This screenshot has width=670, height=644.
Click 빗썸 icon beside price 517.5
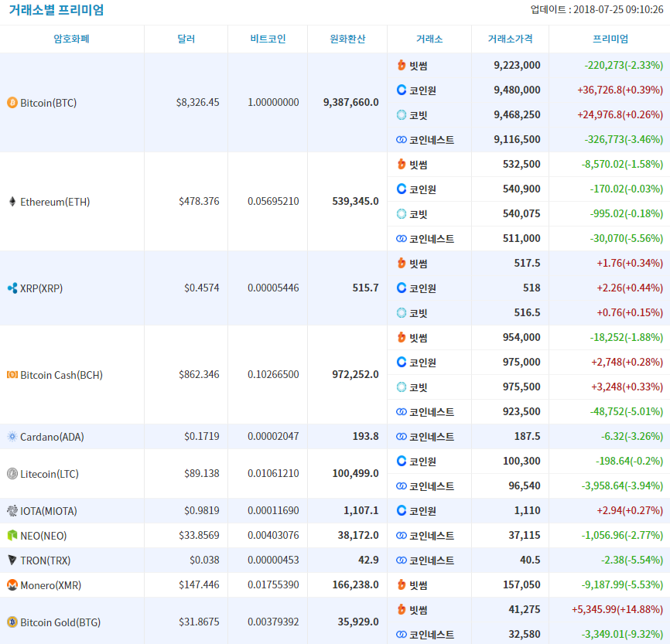pos(402,263)
